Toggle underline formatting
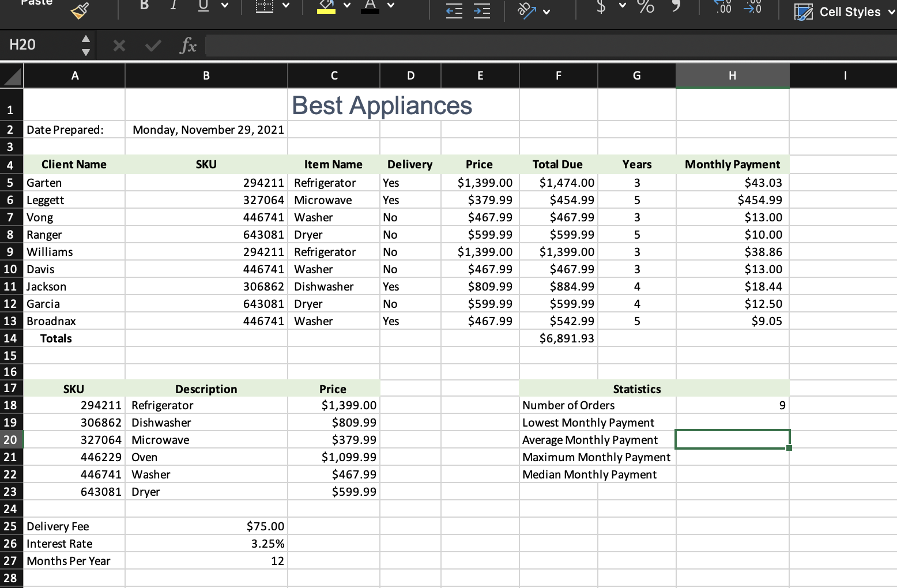This screenshot has height=588, width=897. [x=203, y=5]
